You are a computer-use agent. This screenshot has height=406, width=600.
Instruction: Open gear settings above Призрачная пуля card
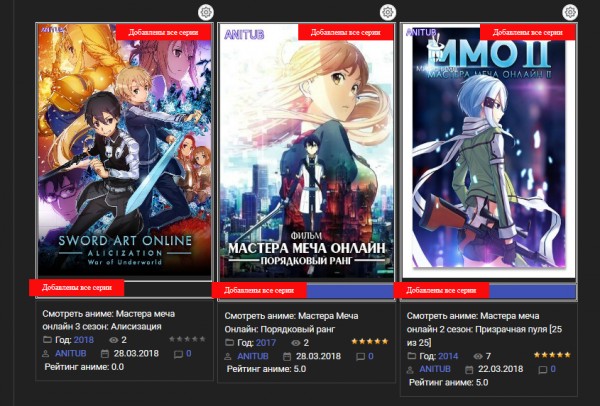tap(570, 12)
